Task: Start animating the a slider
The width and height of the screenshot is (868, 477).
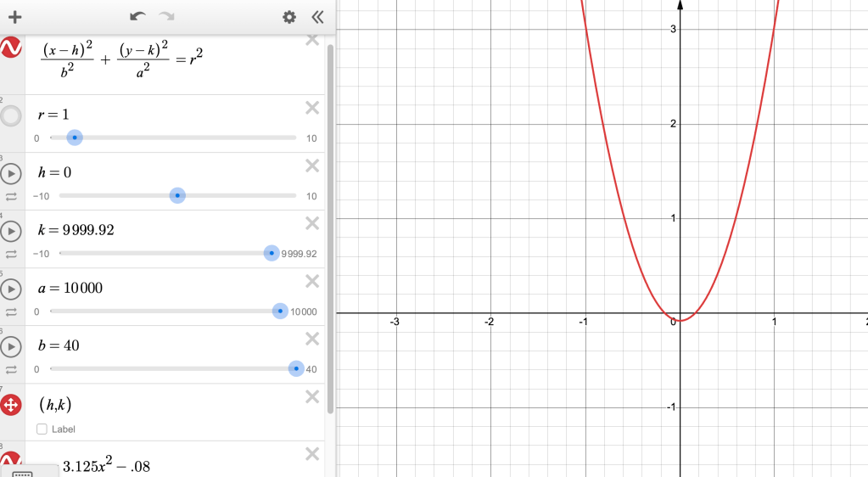Action: (11, 289)
